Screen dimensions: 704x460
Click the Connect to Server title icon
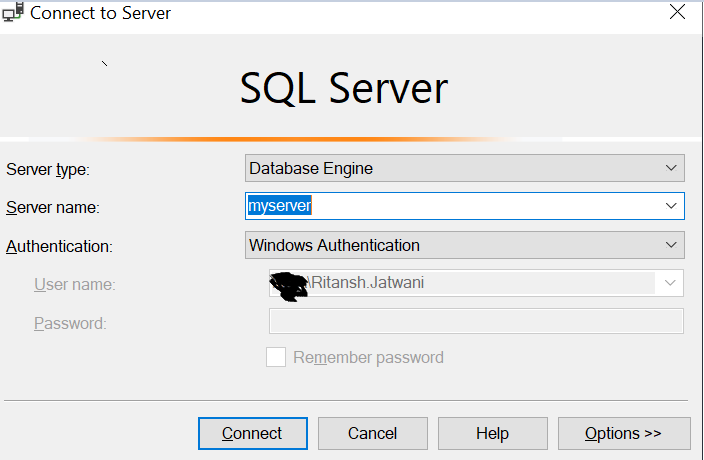pos(14,14)
